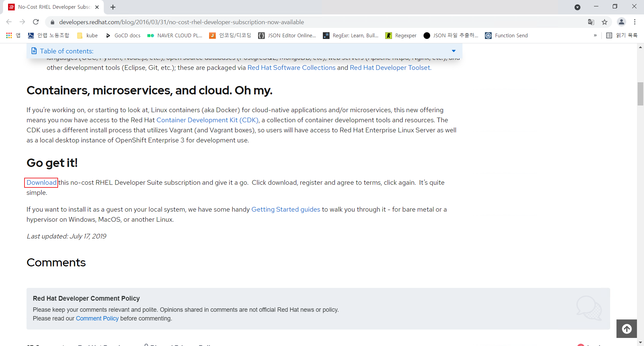Open the user profile avatar icon
This screenshot has width=644, height=346.
pos(622,22)
